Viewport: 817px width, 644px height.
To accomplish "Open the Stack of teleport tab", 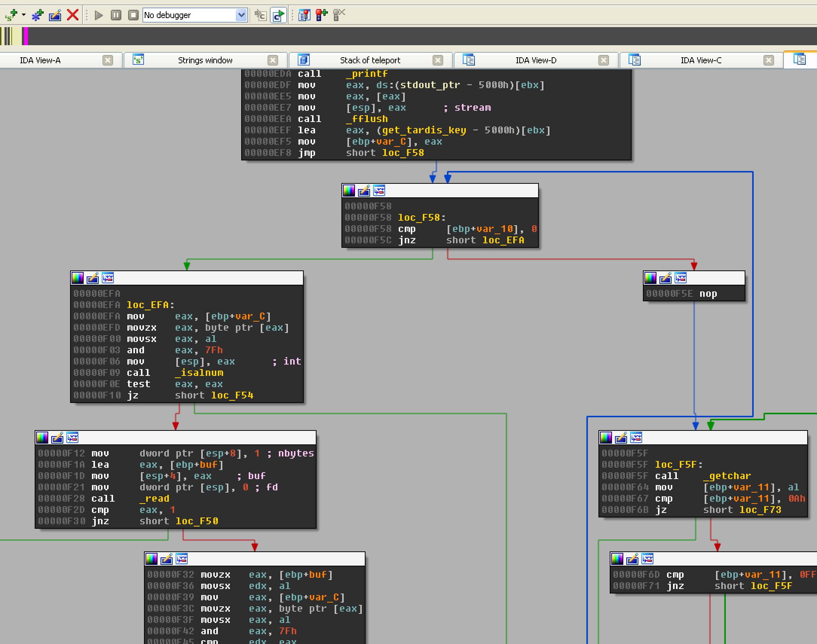I will [x=370, y=60].
